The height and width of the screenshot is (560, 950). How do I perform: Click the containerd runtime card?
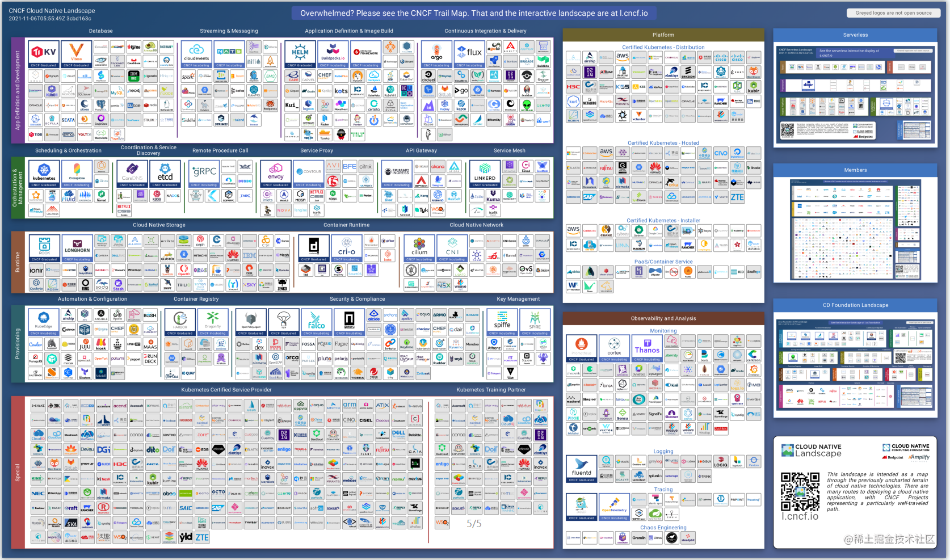pyautogui.click(x=314, y=248)
